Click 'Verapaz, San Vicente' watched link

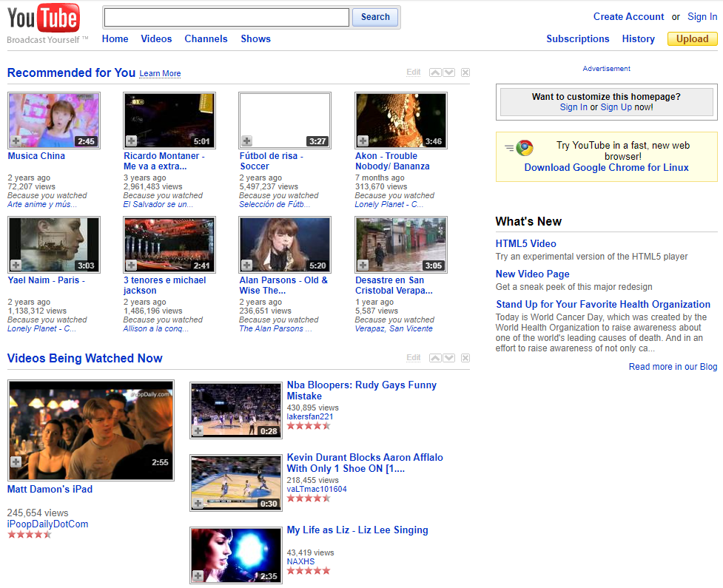[394, 328]
